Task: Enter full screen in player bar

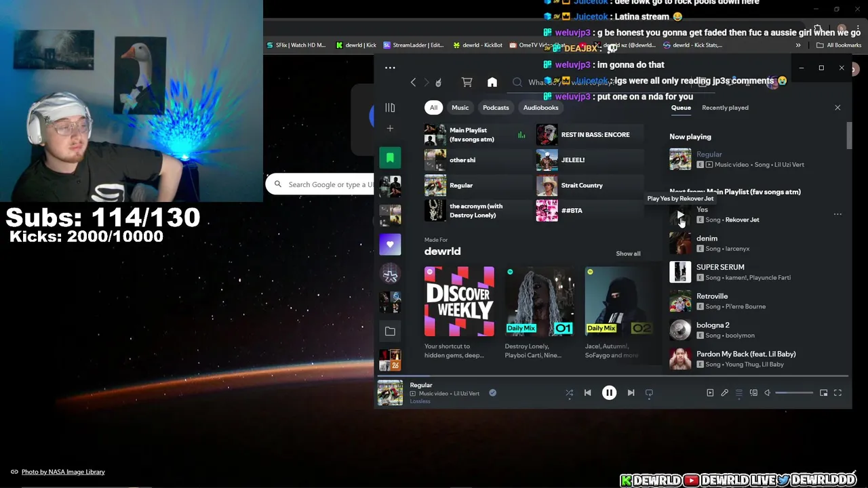Action: (x=837, y=393)
